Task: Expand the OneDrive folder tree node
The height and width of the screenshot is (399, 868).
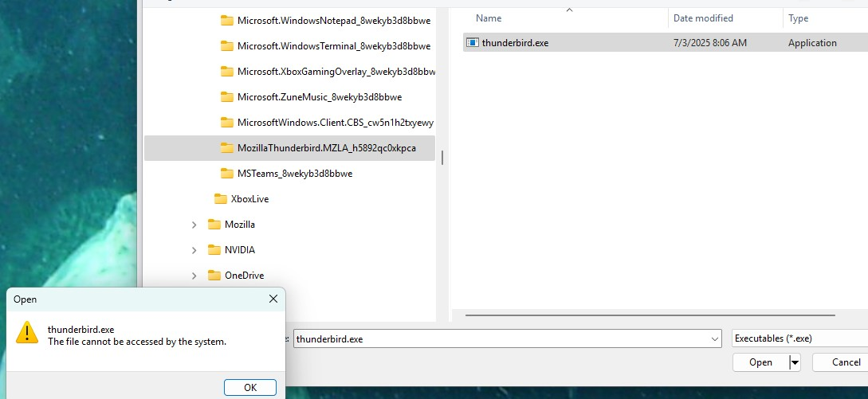Action: [194, 276]
